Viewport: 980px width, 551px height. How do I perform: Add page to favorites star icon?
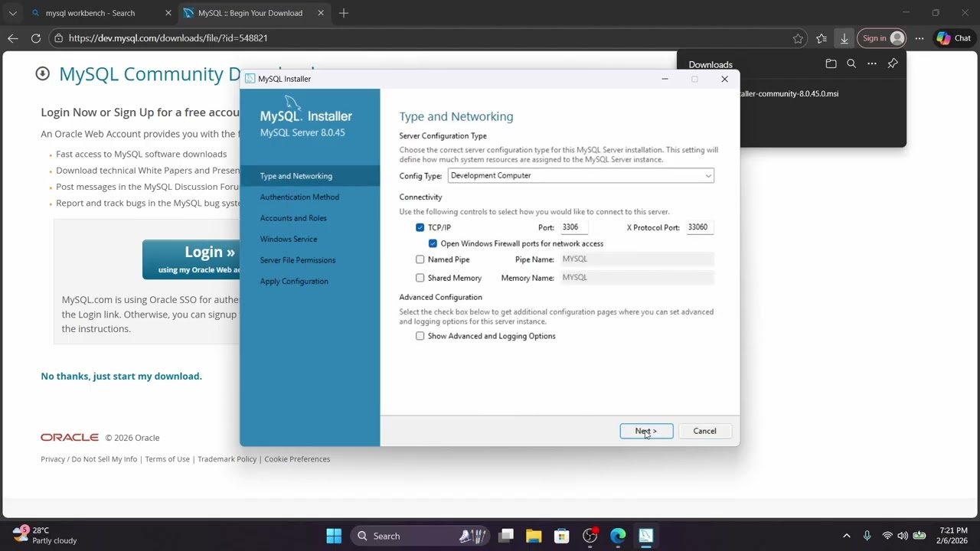[x=798, y=38]
